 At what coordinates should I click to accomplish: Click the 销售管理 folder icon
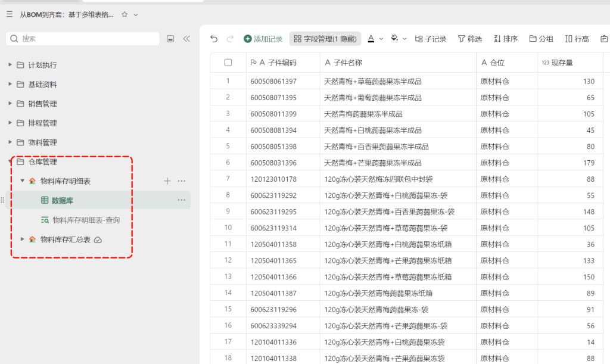(20, 104)
